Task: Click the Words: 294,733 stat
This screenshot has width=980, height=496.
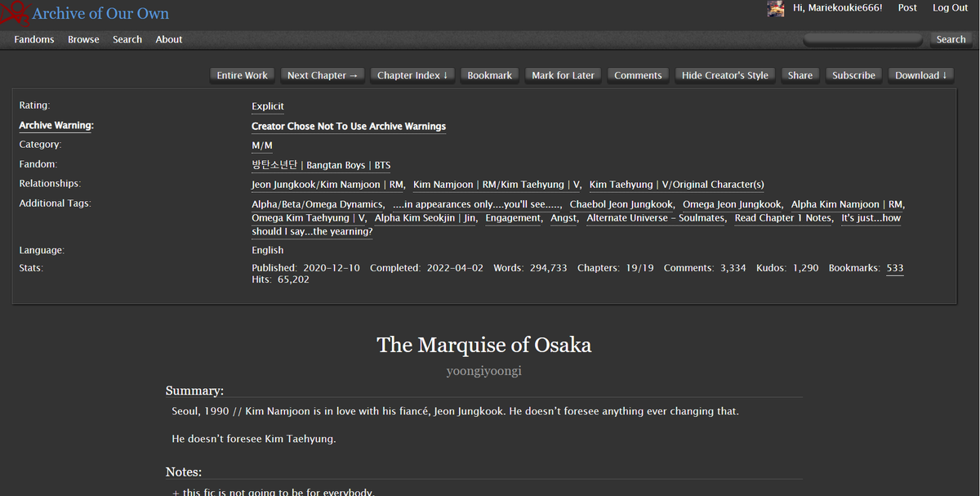Action: click(530, 268)
